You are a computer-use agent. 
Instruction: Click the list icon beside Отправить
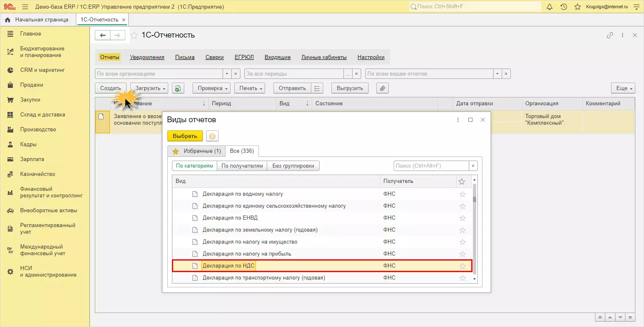(x=317, y=88)
